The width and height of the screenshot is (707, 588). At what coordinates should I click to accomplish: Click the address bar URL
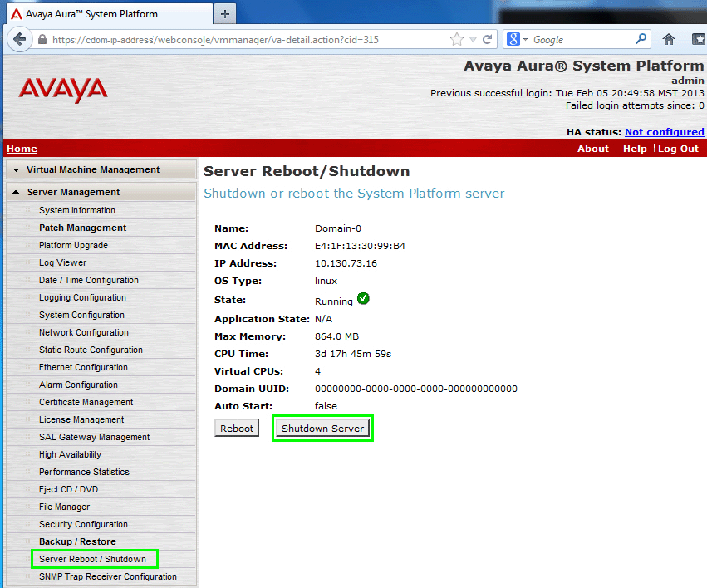[x=215, y=40]
